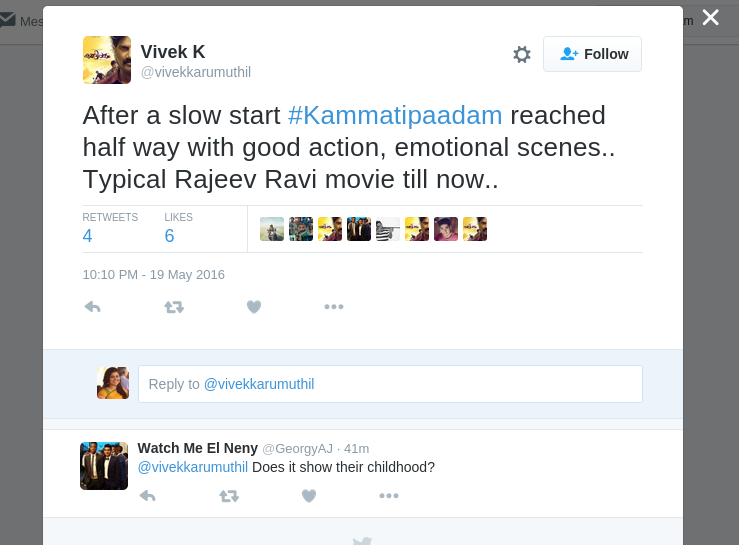Like Vivek K's main tweet
739x545 pixels.
click(254, 307)
